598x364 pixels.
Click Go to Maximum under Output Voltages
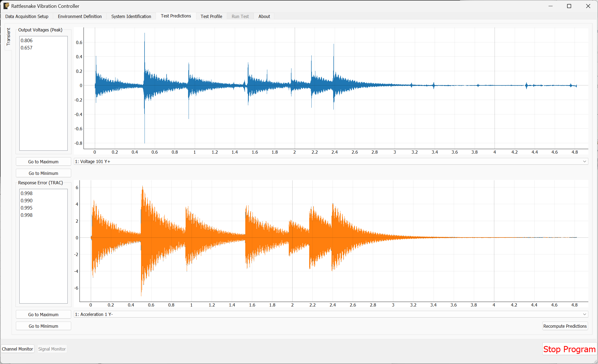point(43,161)
